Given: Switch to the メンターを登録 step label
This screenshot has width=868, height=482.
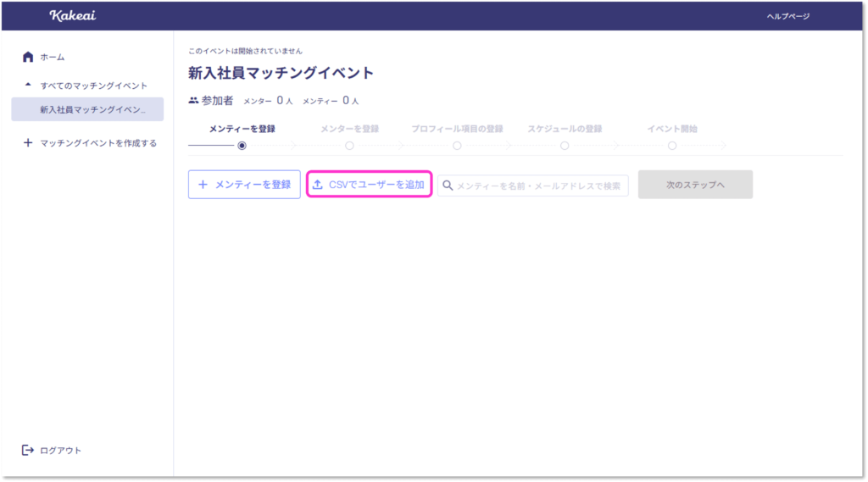Looking at the screenshot, I should click(x=349, y=129).
